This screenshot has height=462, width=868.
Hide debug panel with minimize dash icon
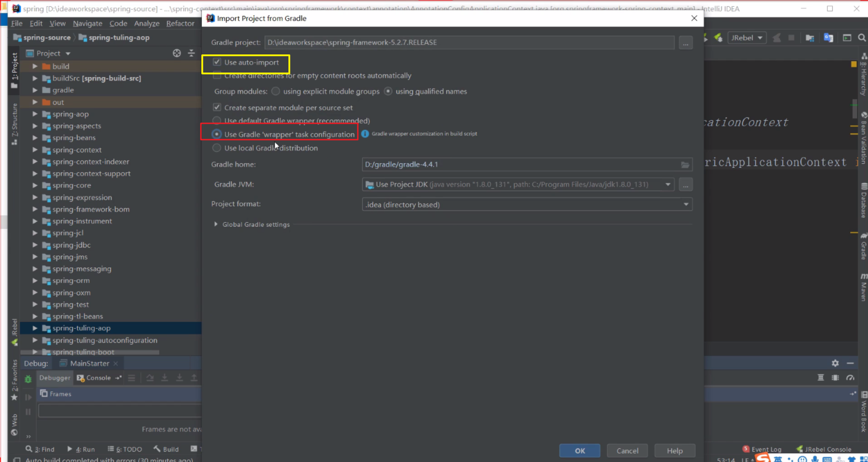tap(850, 363)
